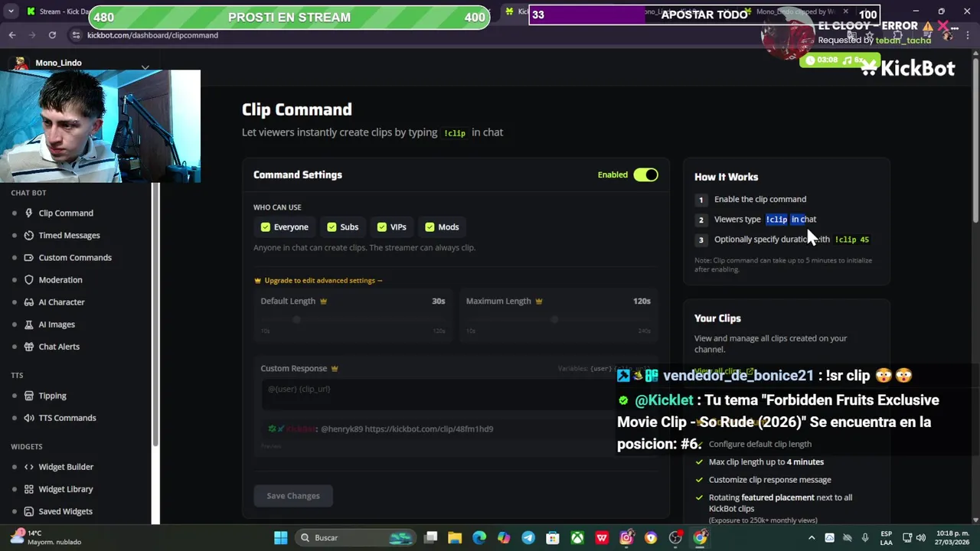View site information icon in address bar
Screen dimensions: 980x551
76,35
